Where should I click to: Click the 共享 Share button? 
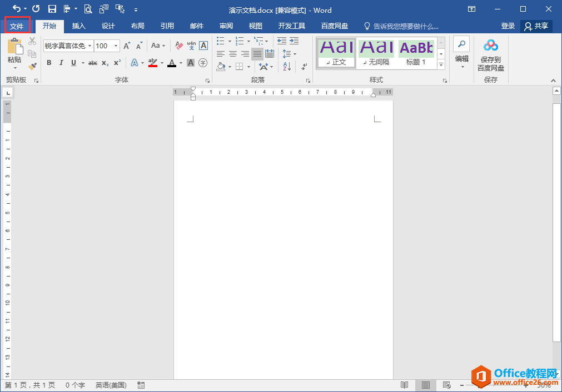pyautogui.click(x=536, y=26)
